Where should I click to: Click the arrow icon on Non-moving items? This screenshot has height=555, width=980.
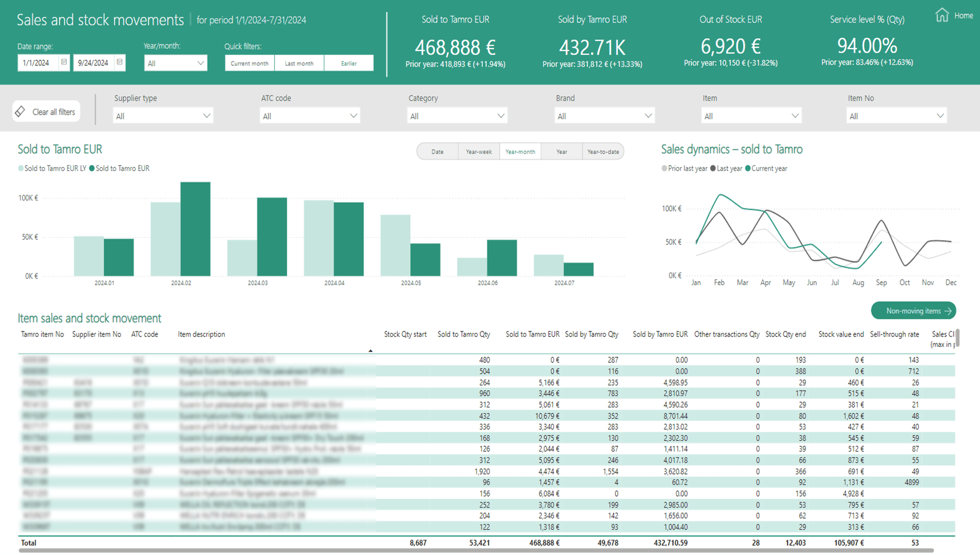pyautogui.click(x=947, y=311)
